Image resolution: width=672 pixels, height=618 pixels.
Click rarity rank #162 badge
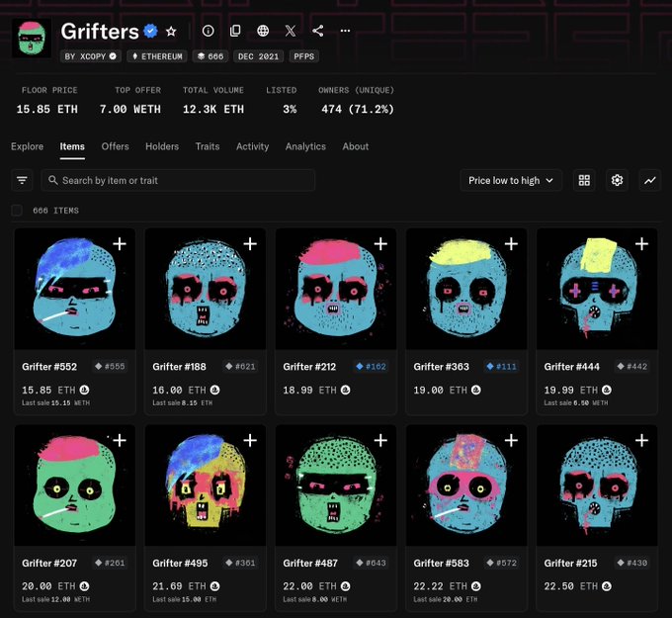[372, 366]
